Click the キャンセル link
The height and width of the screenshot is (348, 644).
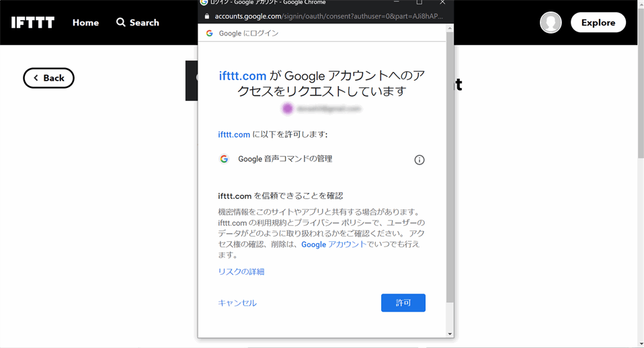coord(237,303)
